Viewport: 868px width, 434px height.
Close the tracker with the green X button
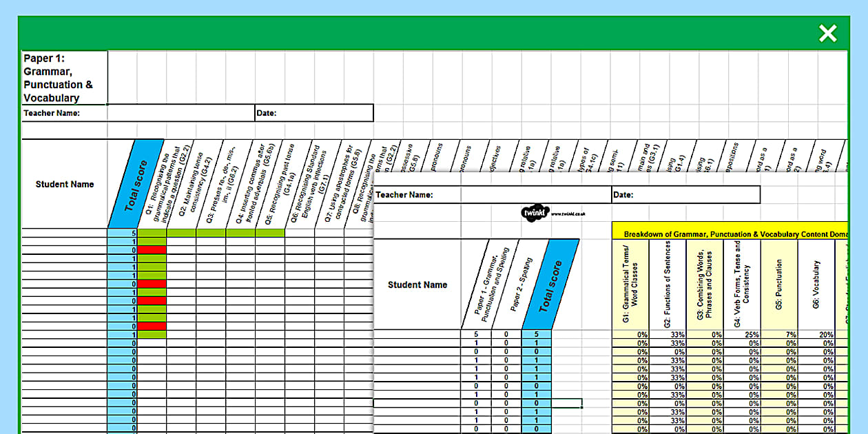(827, 33)
